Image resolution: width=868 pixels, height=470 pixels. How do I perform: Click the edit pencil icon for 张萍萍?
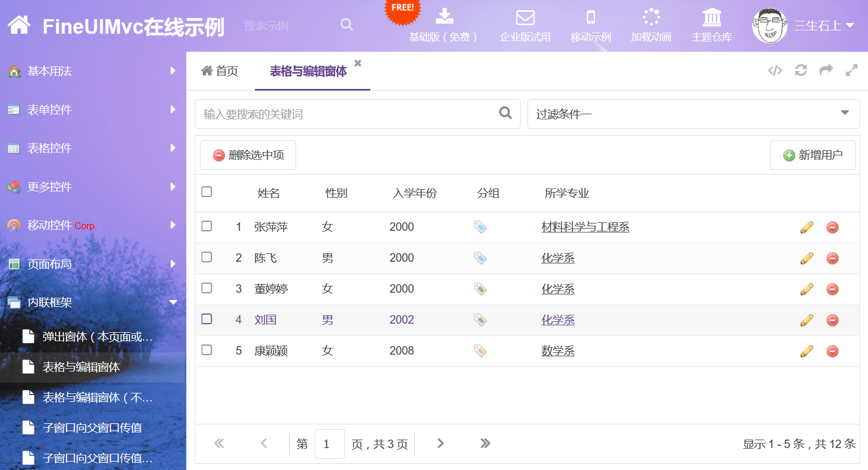(x=807, y=227)
